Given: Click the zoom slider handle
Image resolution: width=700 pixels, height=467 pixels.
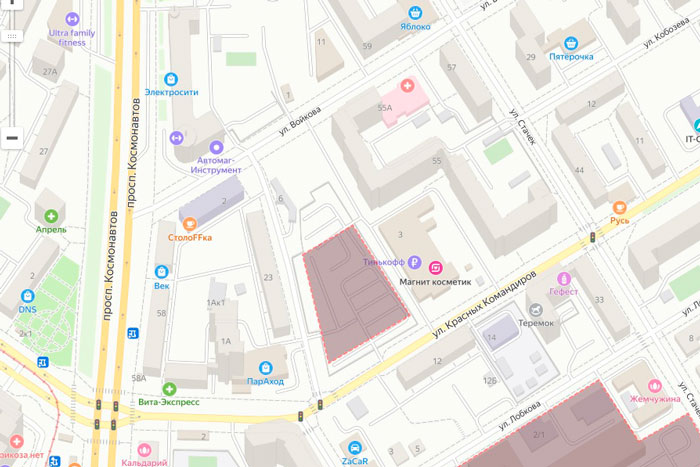Looking at the screenshot, I should coord(12,36).
